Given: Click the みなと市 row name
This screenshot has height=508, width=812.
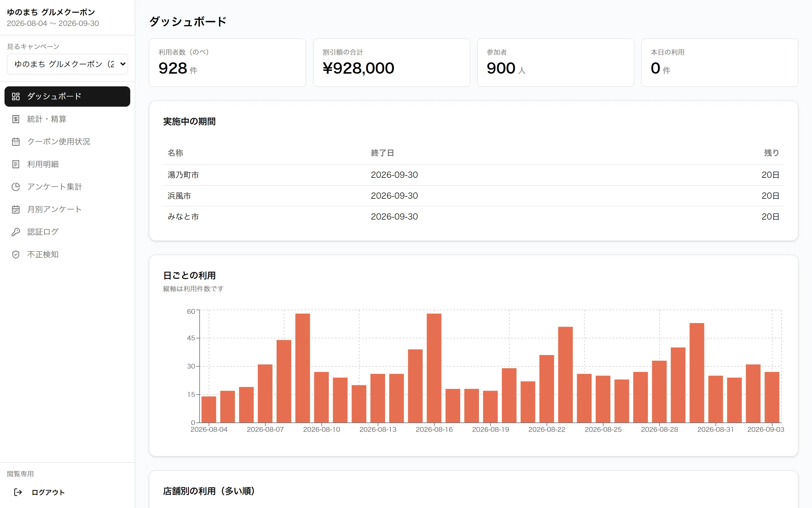Looking at the screenshot, I should point(183,217).
